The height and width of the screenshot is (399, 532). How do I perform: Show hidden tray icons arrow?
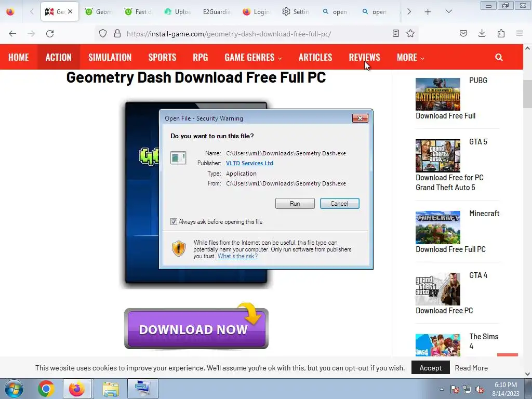tap(442, 389)
